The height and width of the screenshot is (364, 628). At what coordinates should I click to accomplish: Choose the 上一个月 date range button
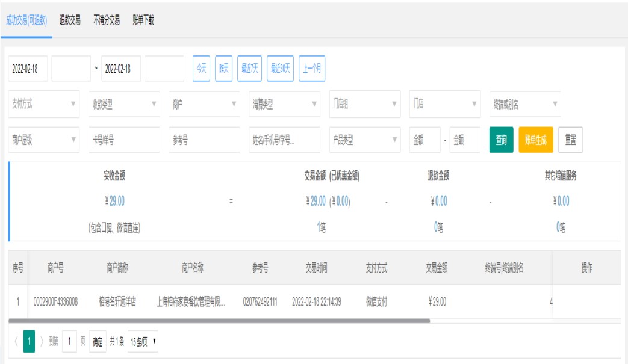[x=312, y=69]
